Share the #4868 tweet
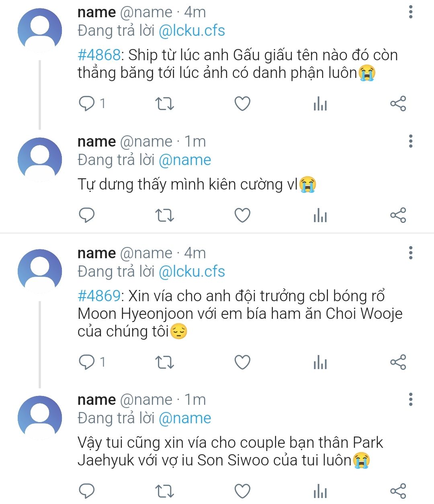434x504 pixels. tap(398, 104)
